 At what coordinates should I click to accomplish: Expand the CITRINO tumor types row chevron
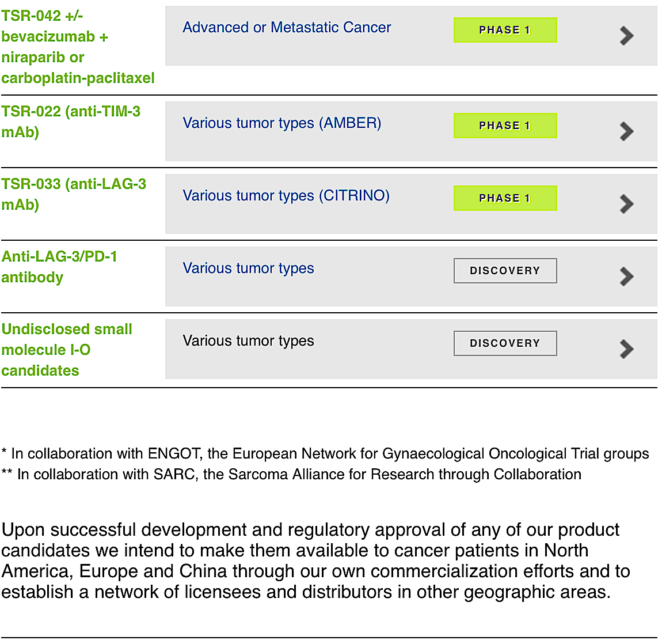click(626, 204)
